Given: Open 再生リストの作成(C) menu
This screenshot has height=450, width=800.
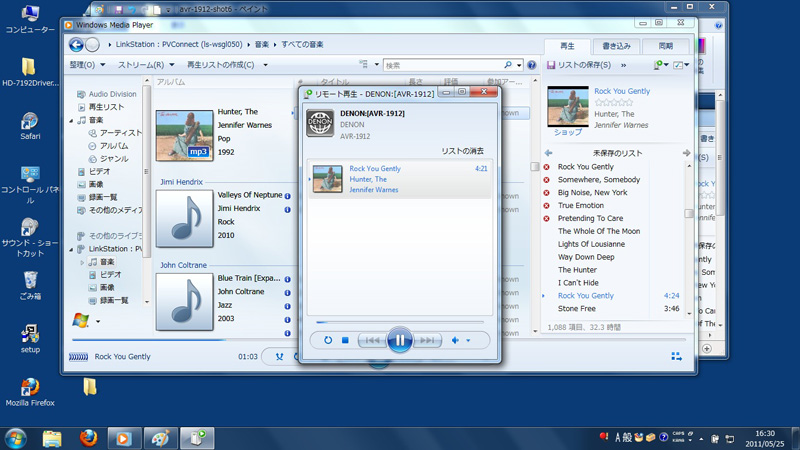Looking at the screenshot, I should click(227, 65).
